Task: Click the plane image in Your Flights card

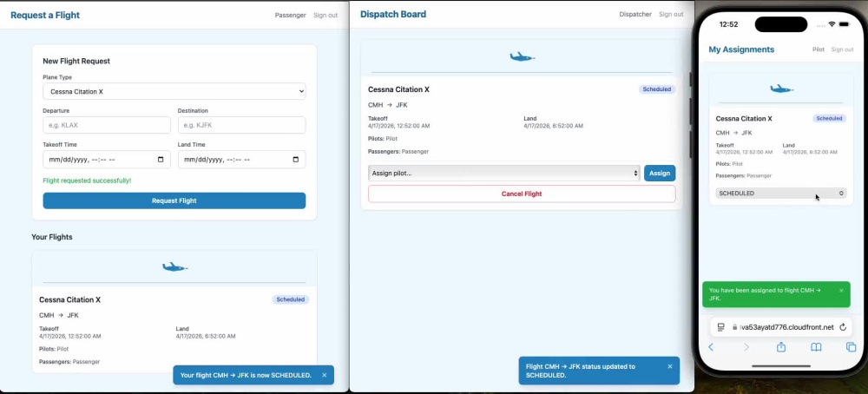Action: pos(174,267)
